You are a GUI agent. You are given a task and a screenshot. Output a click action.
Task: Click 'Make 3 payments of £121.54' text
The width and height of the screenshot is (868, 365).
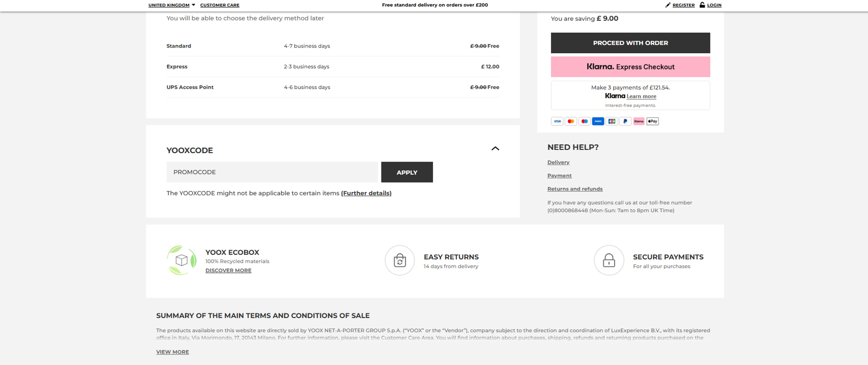pos(630,87)
